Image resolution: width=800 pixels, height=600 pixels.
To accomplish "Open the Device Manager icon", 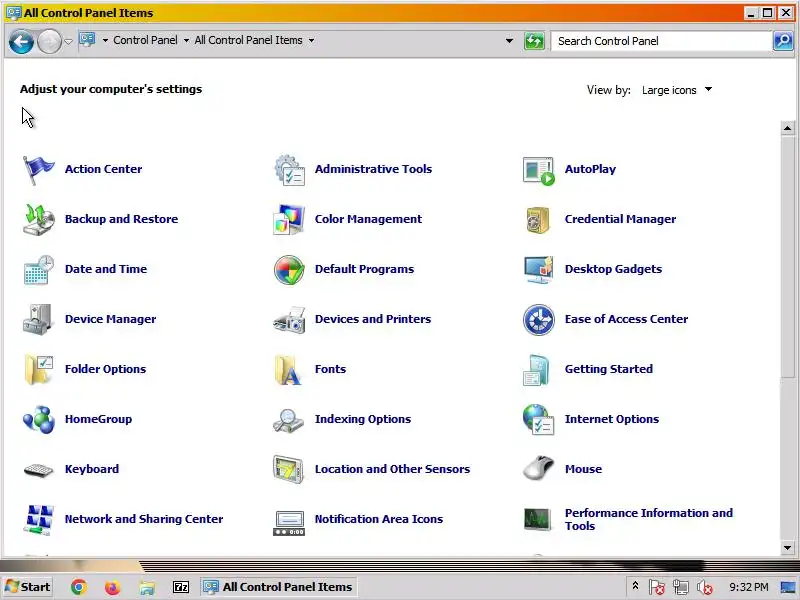I will tap(38, 319).
